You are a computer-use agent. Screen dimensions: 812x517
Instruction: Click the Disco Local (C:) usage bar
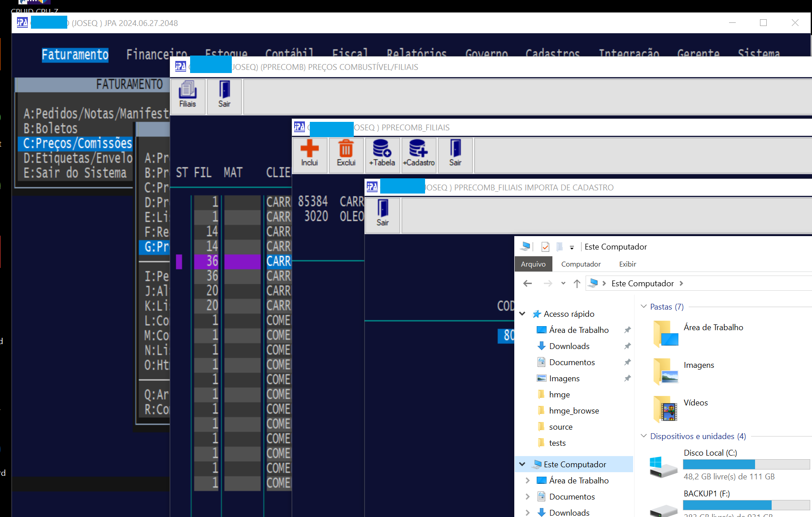pos(746,464)
